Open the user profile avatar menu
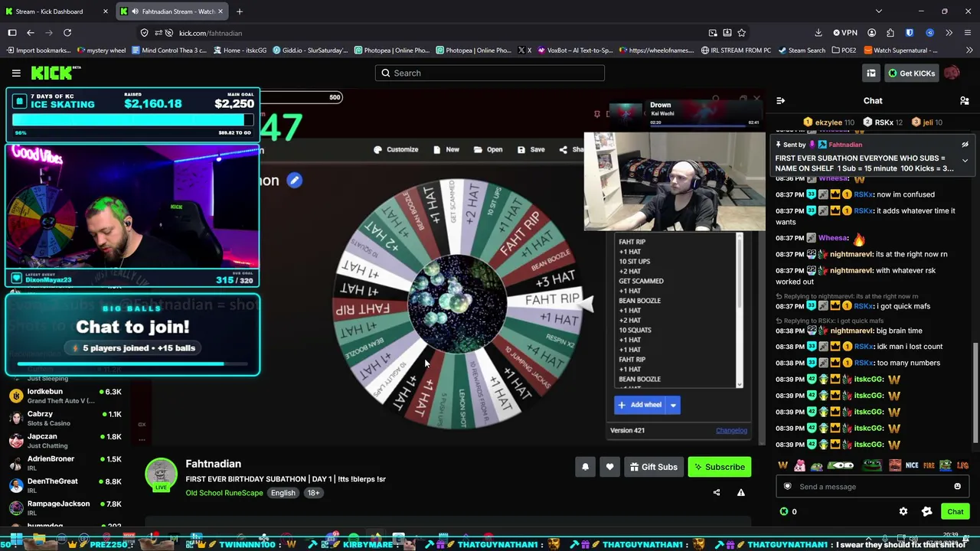Image resolution: width=980 pixels, height=551 pixels. [x=952, y=73]
